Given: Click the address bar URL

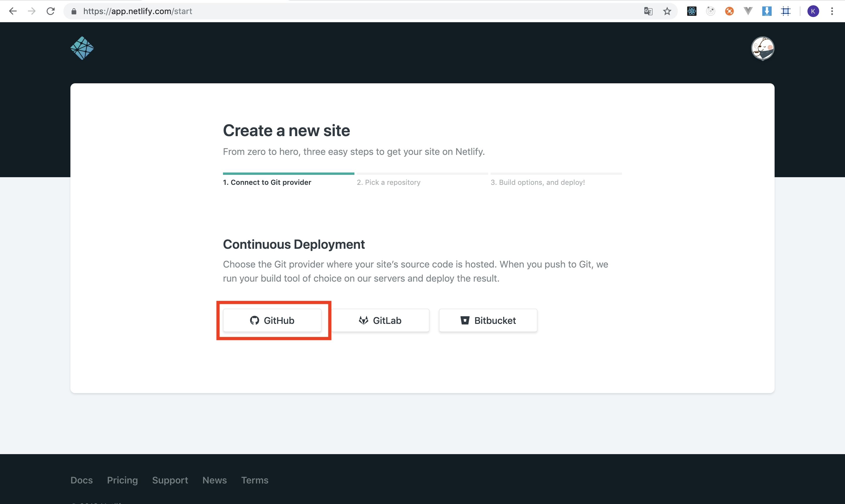Looking at the screenshot, I should [138, 11].
